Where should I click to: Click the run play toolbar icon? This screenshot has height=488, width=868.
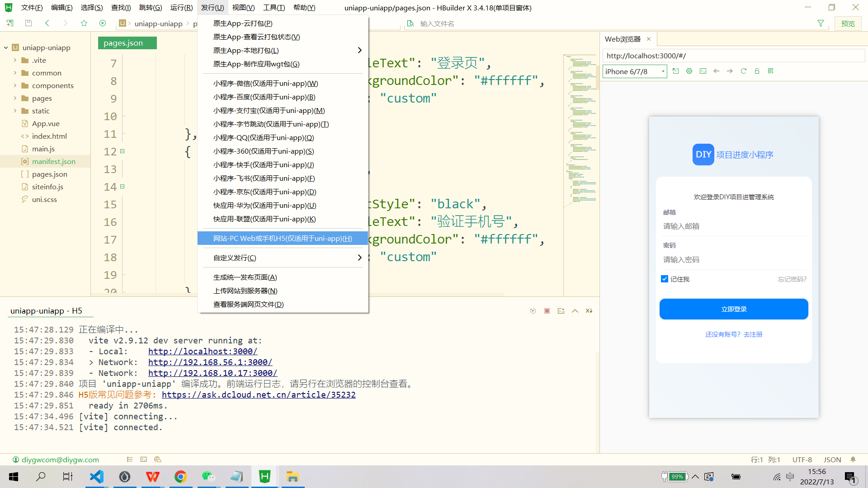[x=103, y=23]
